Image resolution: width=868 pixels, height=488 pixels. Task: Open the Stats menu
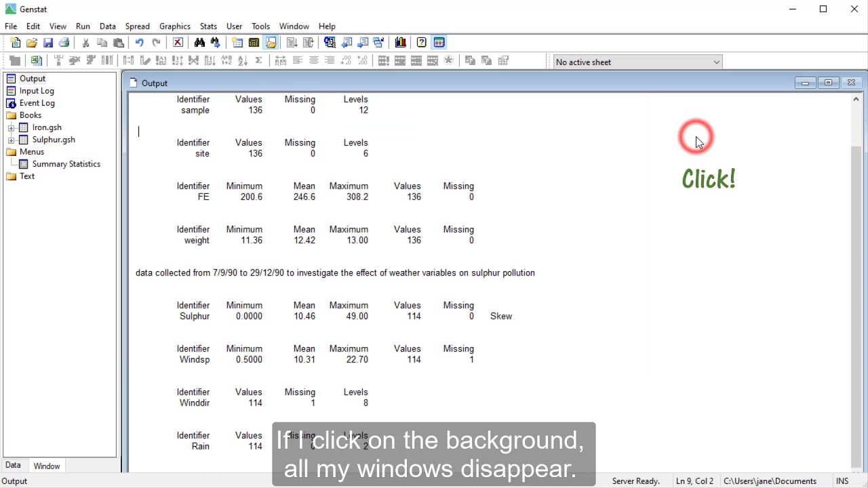click(x=208, y=26)
